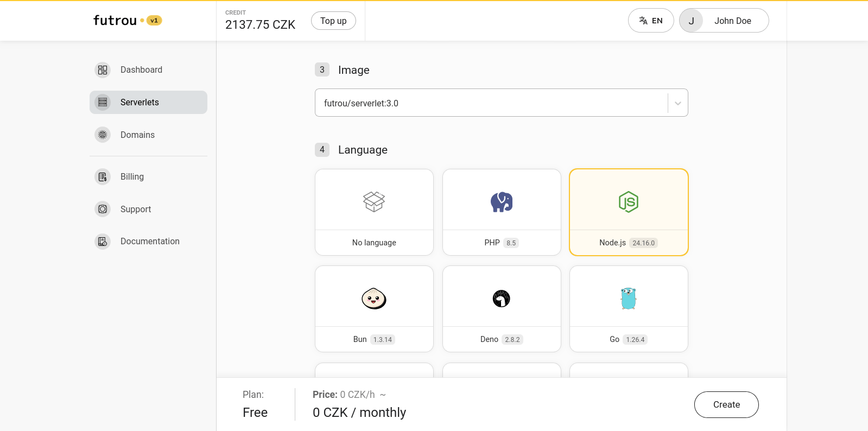
Task: Select PHP 8.5 label
Action: (x=502, y=243)
